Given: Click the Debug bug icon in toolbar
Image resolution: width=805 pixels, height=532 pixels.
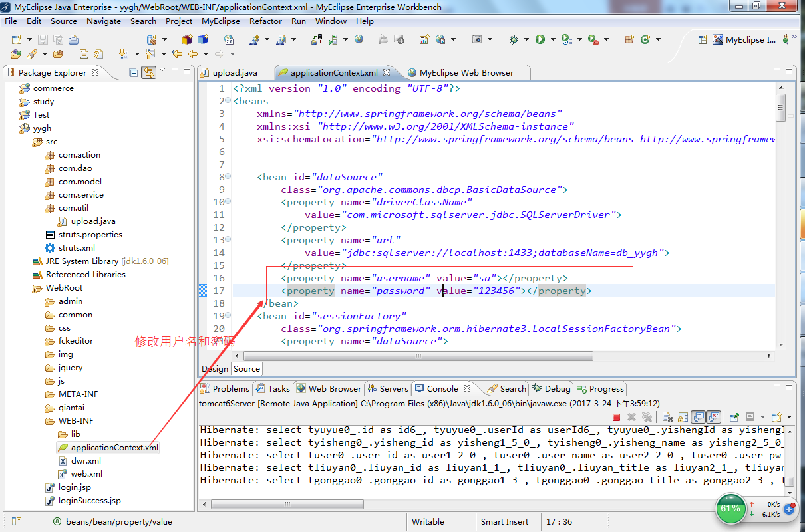Looking at the screenshot, I should pos(514,39).
